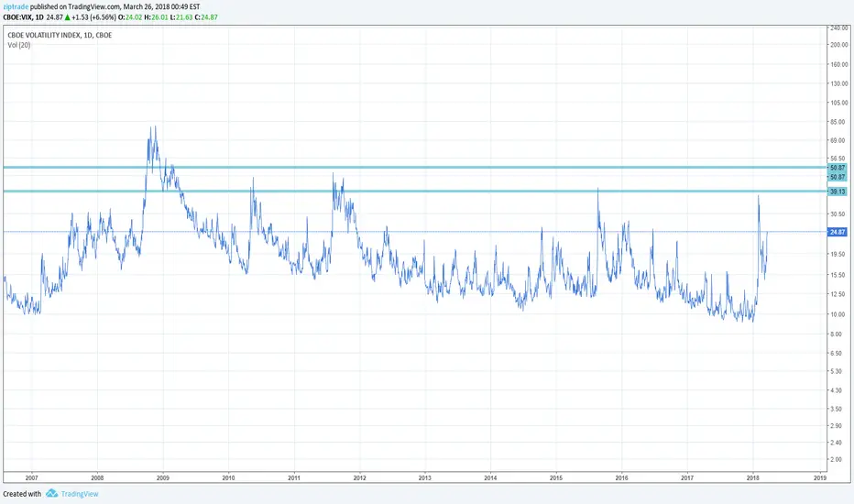
Task: Click the 200.00 price scale value
Action: coord(839,45)
